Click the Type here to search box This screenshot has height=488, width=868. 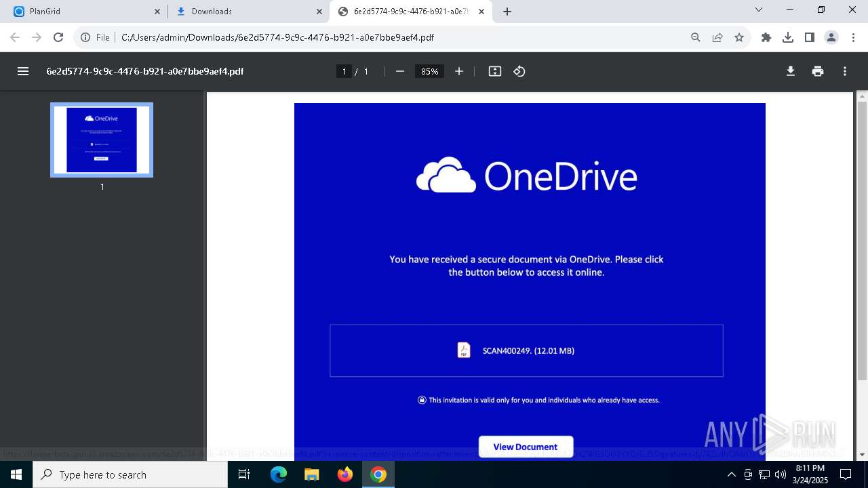tap(130, 474)
